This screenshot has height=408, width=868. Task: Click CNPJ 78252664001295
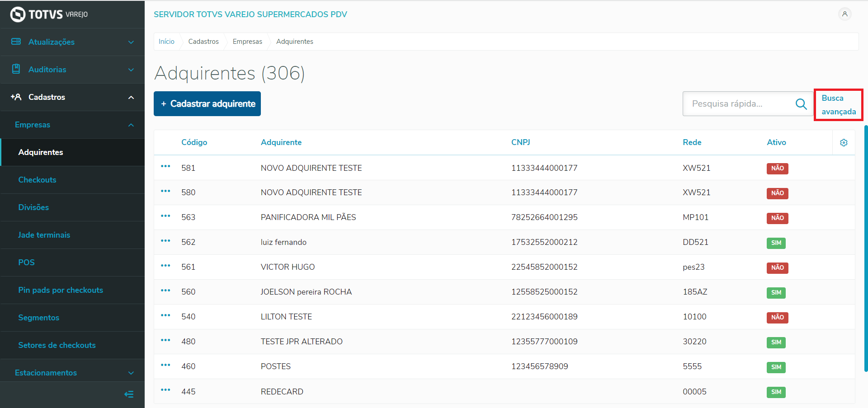[544, 217]
